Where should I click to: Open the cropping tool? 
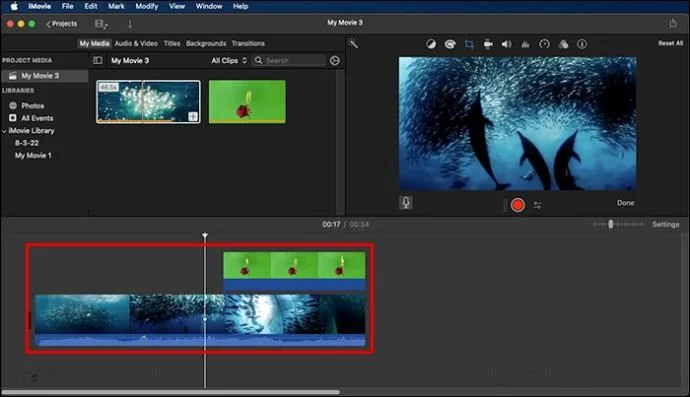[x=469, y=44]
